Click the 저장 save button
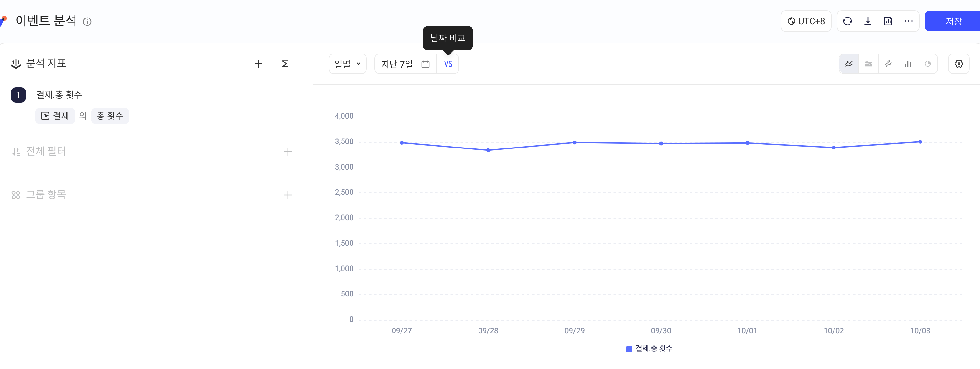Image resolution: width=980 pixels, height=369 pixels. (953, 21)
